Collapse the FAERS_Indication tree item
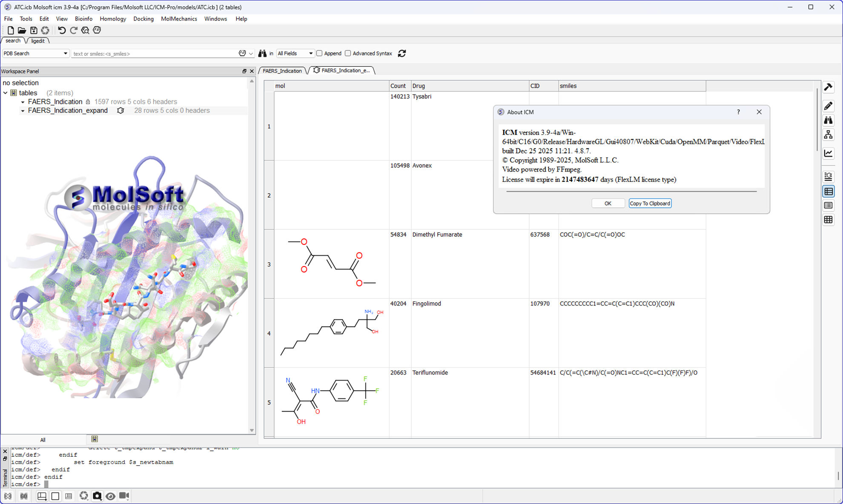The width and height of the screenshot is (843, 504). tap(23, 102)
